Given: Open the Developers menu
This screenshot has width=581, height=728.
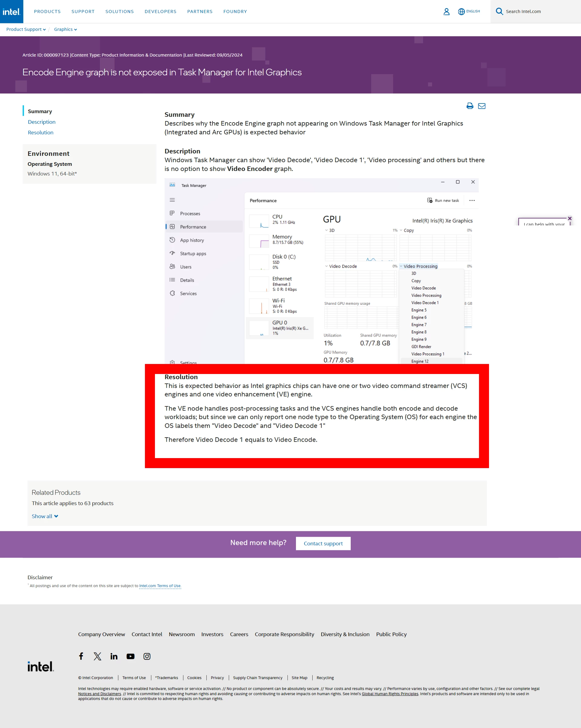Looking at the screenshot, I should pyautogui.click(x=160, y=11).
